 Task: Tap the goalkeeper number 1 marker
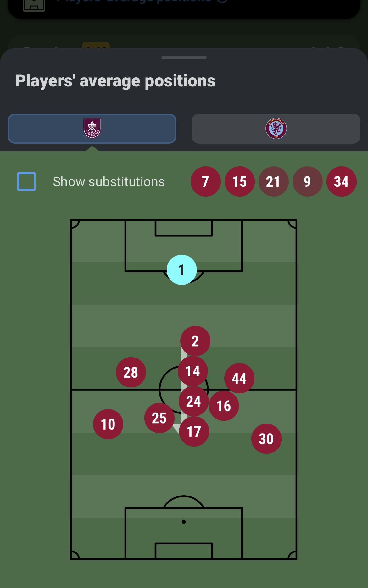[181, 270]
